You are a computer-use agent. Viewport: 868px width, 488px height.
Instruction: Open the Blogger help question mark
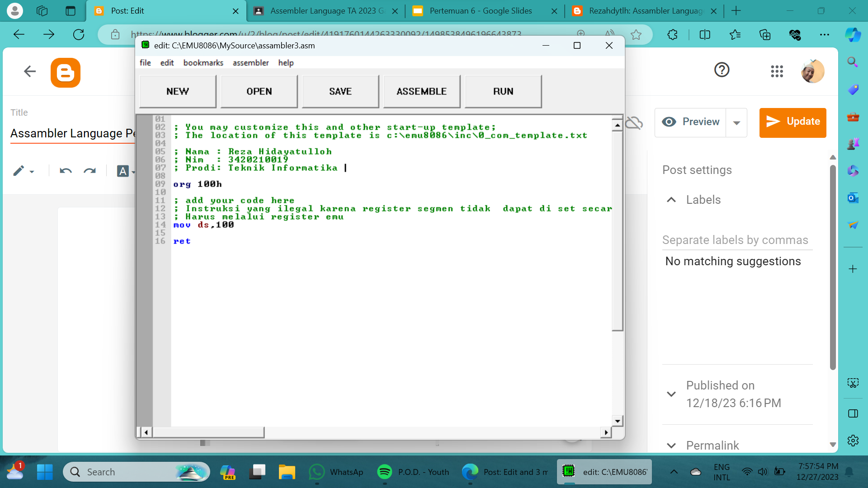point(722,70)
